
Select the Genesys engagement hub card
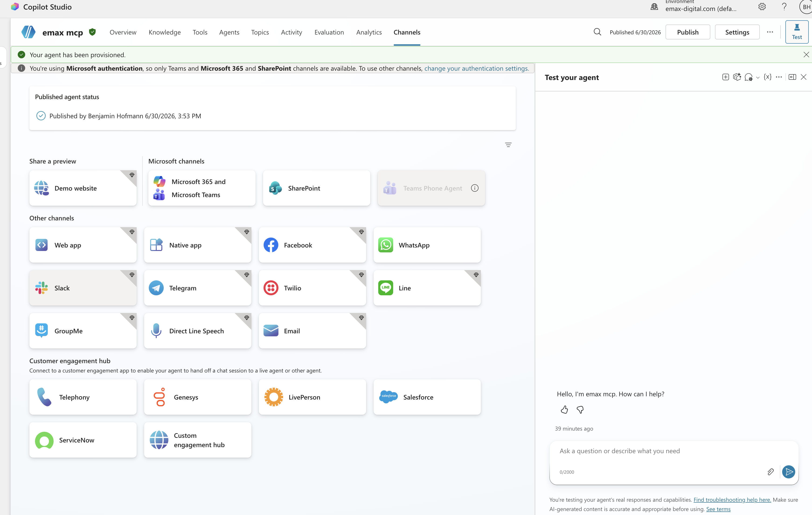coord(198,397)
